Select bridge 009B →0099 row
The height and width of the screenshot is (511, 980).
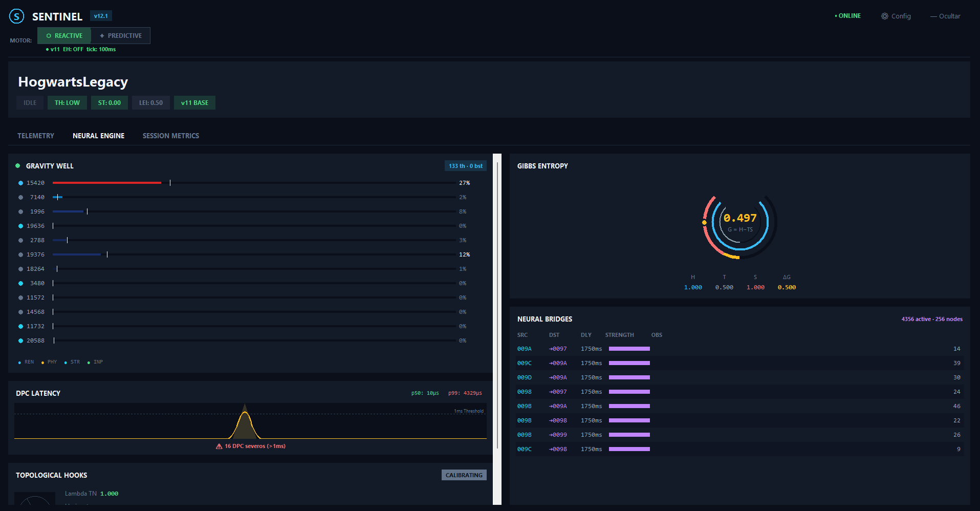click(x=739, y=435)
